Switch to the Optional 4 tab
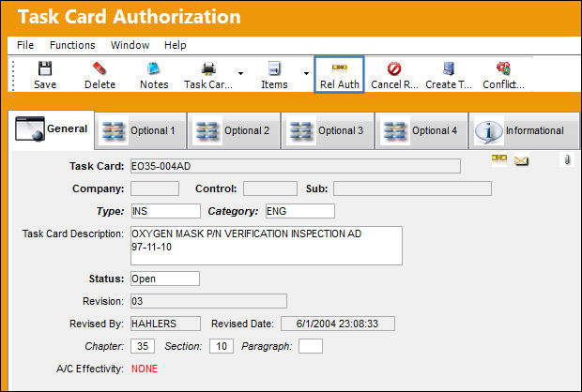Image resolution: width=582 pixels, height=392 pixels. (421, 130)
